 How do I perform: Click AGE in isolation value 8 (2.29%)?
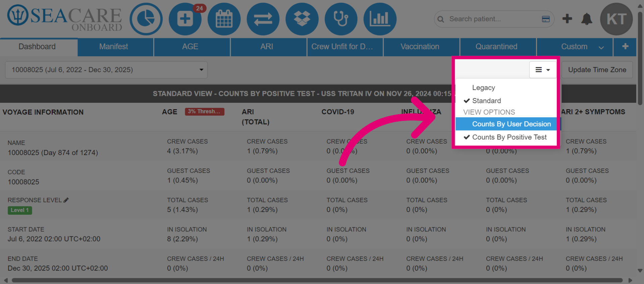pos(182,239)
